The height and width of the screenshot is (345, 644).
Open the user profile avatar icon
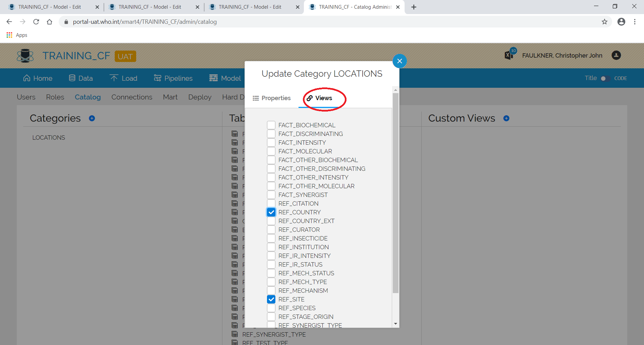pyautogui.click(x=616, y=55)
